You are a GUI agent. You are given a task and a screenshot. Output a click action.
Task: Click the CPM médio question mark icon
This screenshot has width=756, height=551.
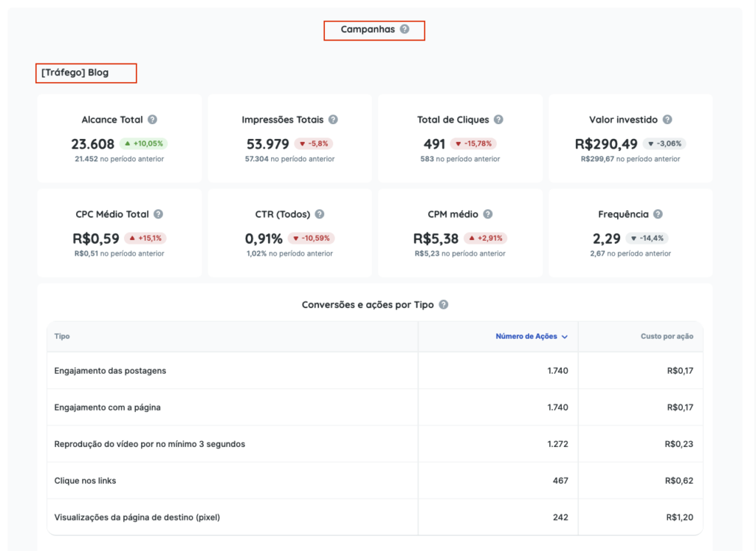click(487, 214)
